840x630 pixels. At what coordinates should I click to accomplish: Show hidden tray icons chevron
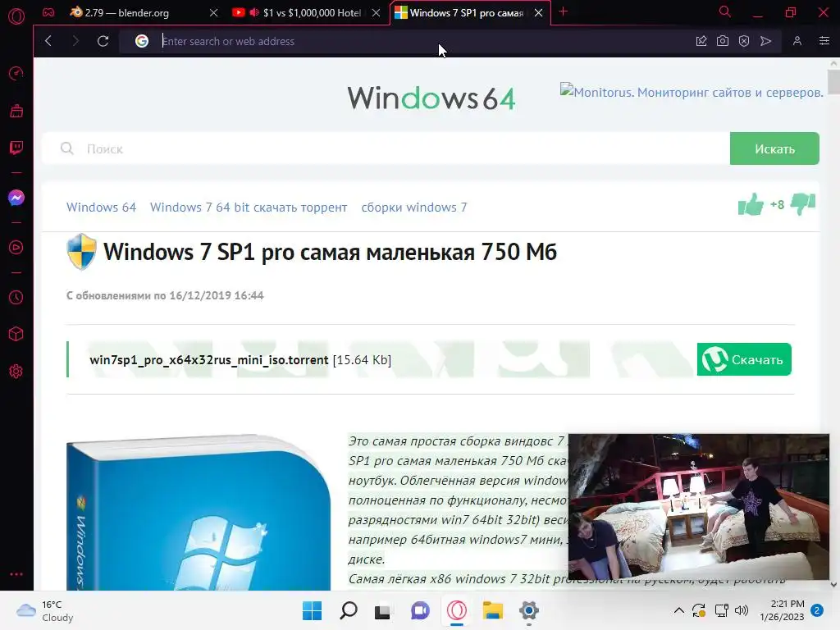678,610
